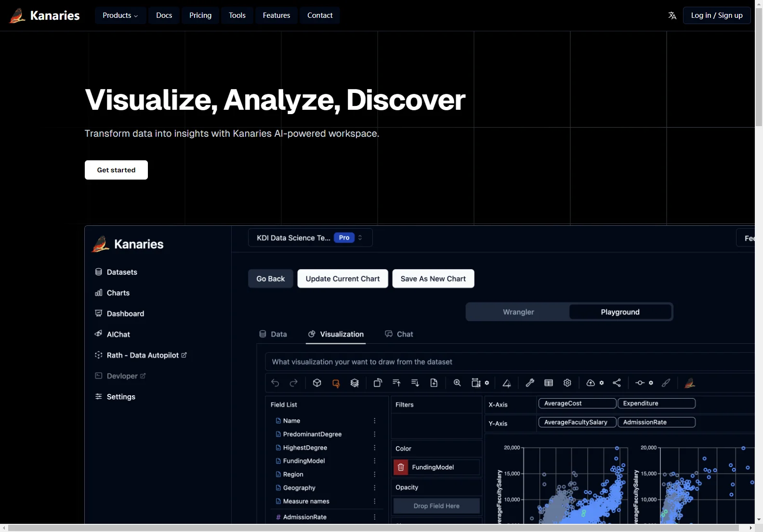Click the page's horizontal scrollbar thumb

(374, 528)
